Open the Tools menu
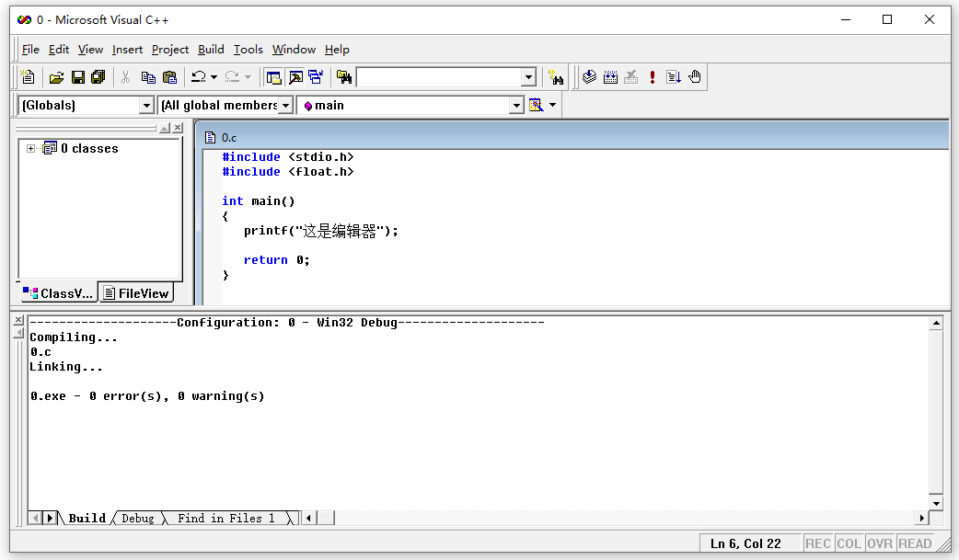 tap(248, 50)
